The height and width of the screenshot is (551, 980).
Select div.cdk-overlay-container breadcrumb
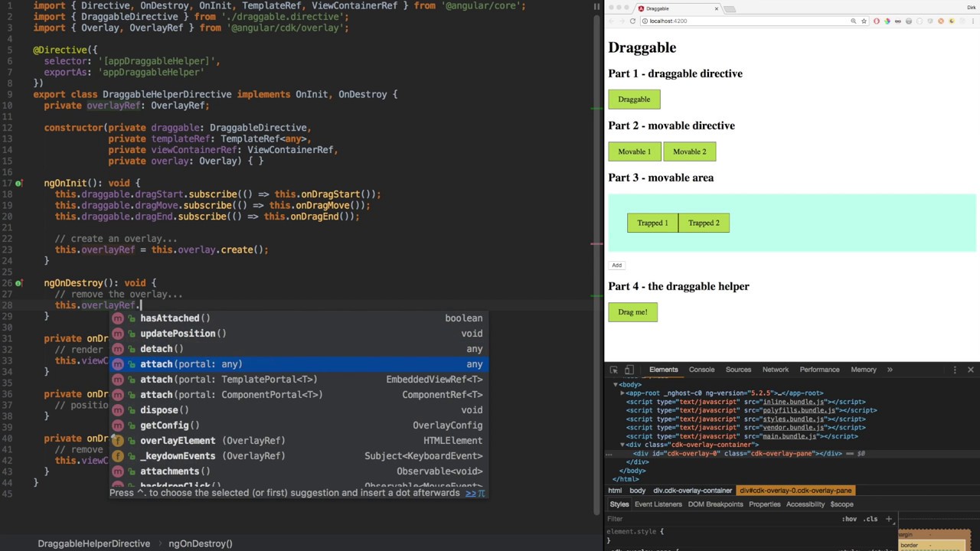pyautogui.click(x=692, y=491)
